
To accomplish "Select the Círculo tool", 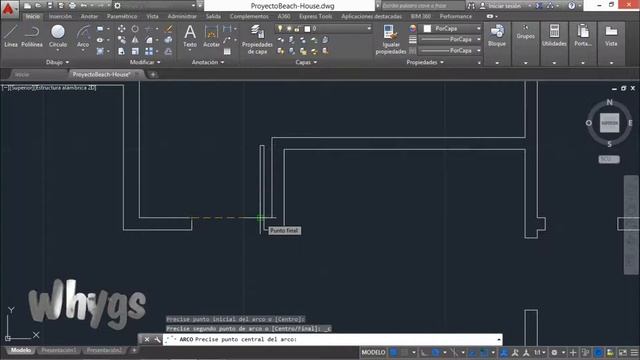I will click(x=58, y=36).
